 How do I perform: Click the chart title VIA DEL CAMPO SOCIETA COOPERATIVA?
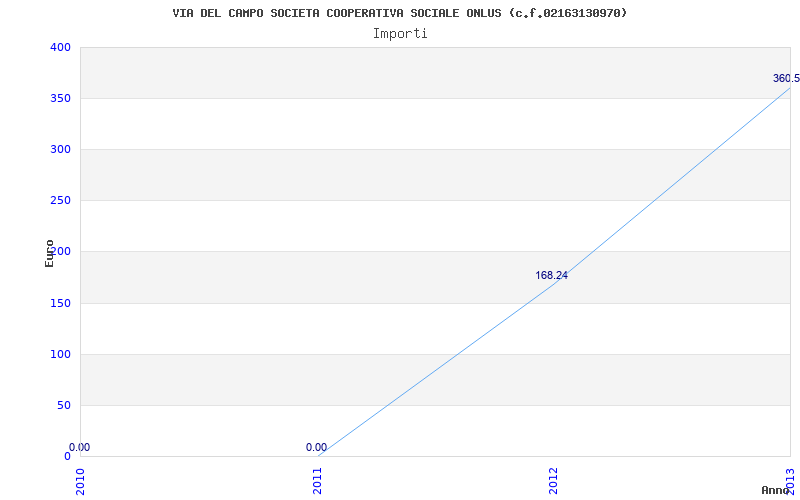pyautogui.click(x=399, y=13)
